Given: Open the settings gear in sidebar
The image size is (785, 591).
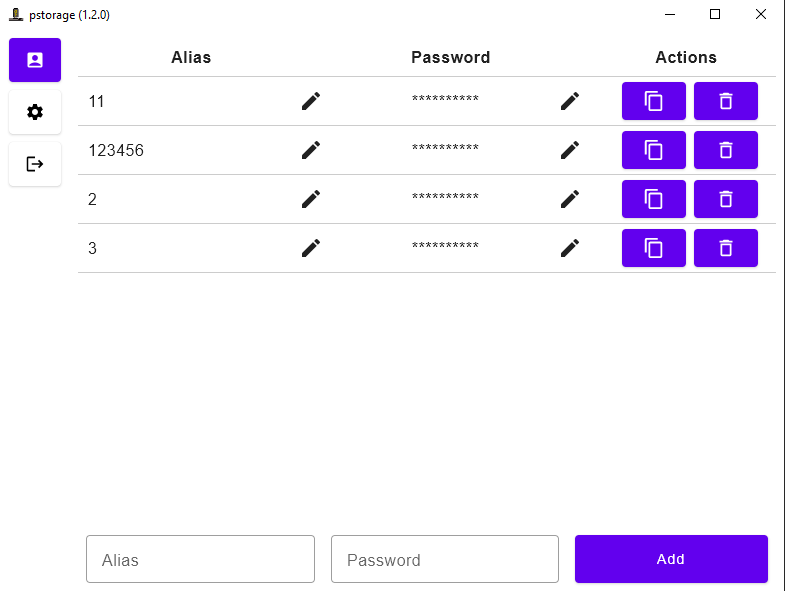Looking at the screenshot, I should click(x=35, y=112).
